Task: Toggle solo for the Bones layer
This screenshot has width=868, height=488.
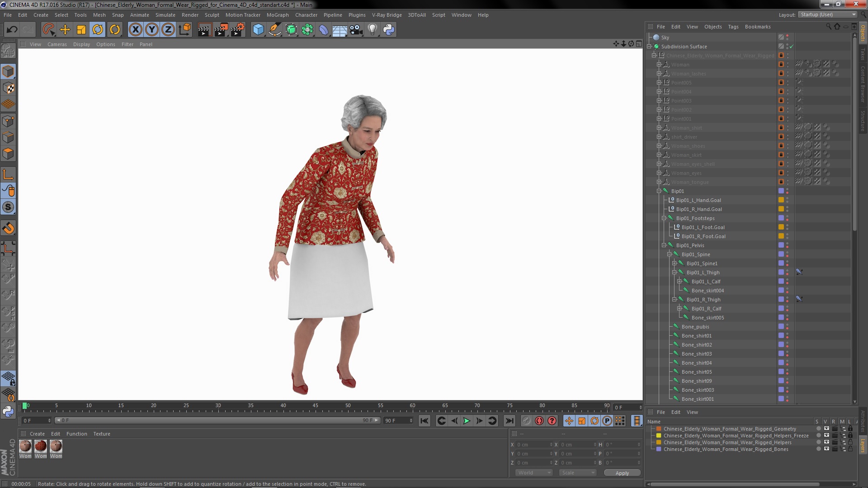Action: pos(818,449)
